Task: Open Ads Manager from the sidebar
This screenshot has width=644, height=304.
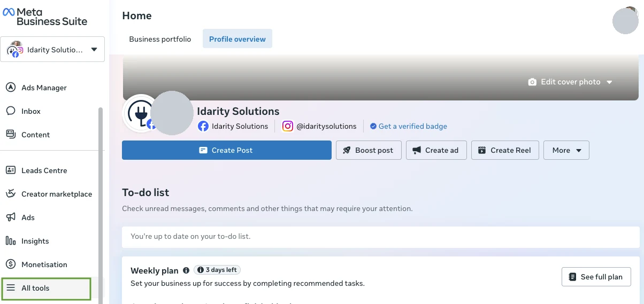Action: tap(44, 88)
